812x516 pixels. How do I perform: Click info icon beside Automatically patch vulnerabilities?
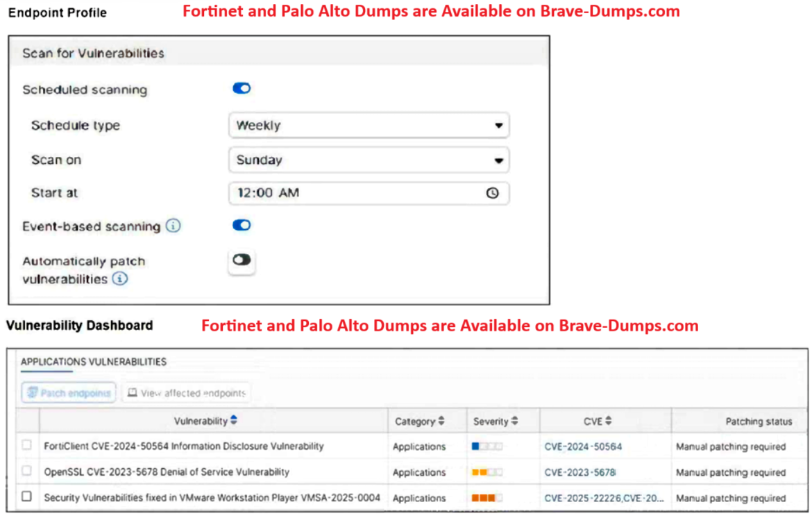[120, 279]
